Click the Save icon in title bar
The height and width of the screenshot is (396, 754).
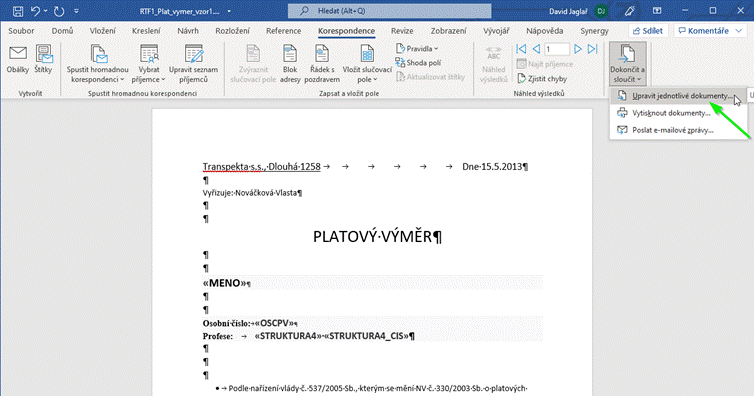pos(18,11)
